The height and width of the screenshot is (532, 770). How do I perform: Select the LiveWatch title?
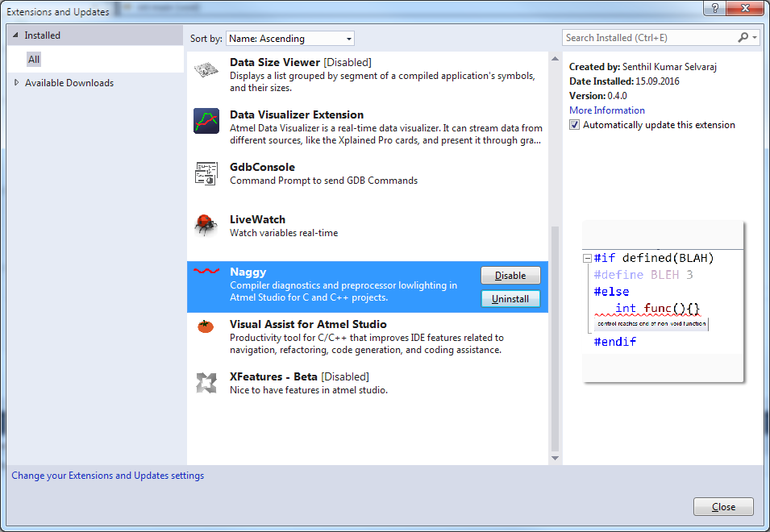click(257, 220)
